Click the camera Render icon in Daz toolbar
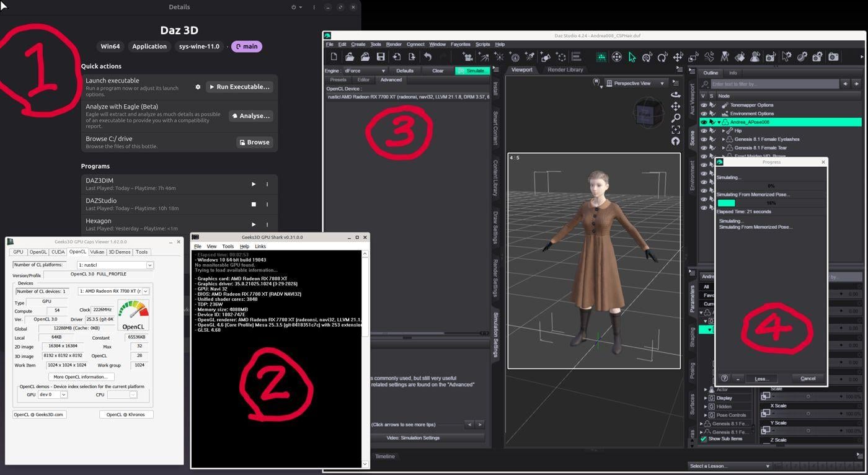 click(833, 57)
